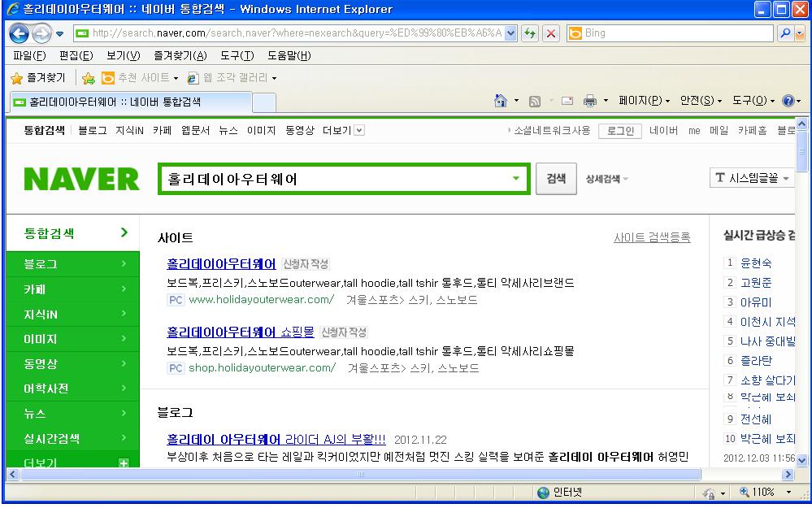This screenshot has width=812, height=508.
Task: Select the 홀리데이아우터웨어 네이버 통합검색 tab
Action: click(129, 102)
